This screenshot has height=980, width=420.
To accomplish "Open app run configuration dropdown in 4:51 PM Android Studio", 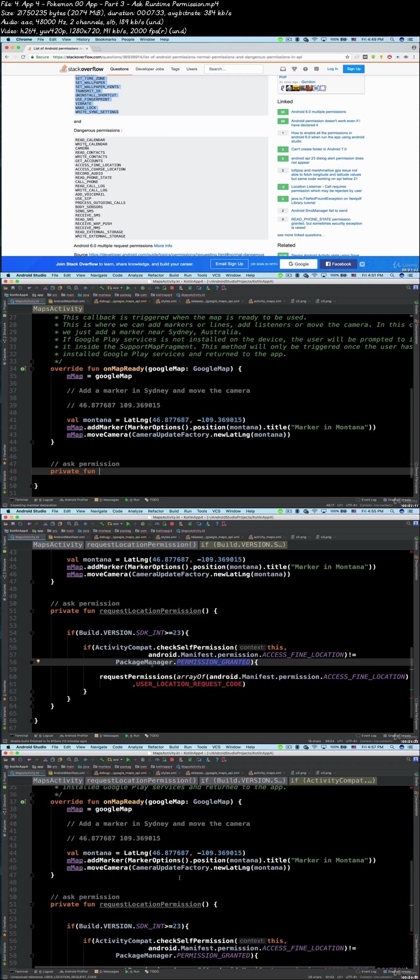I will (x=116, y=288).
